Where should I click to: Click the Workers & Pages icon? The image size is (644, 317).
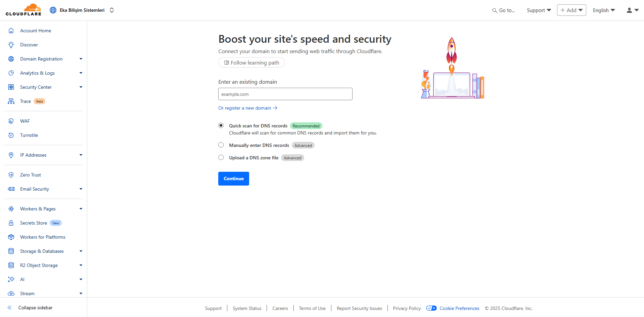click(x=11, y=209)
